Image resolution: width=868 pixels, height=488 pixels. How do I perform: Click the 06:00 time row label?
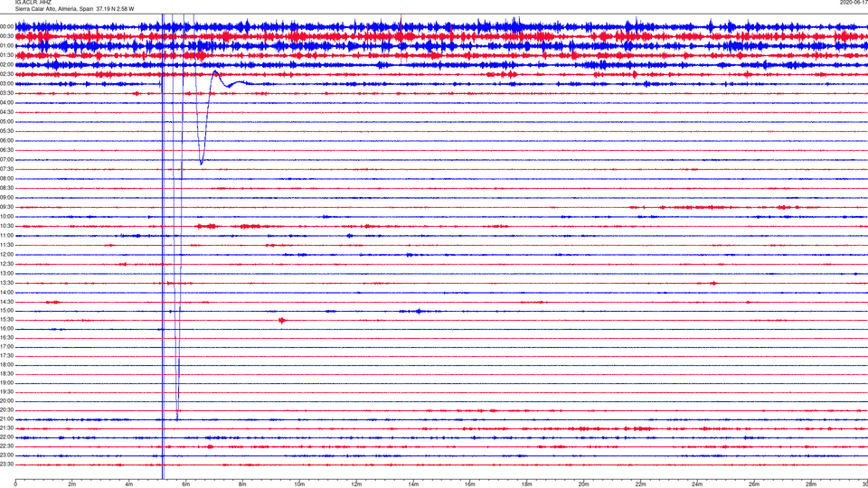(6, 141)
